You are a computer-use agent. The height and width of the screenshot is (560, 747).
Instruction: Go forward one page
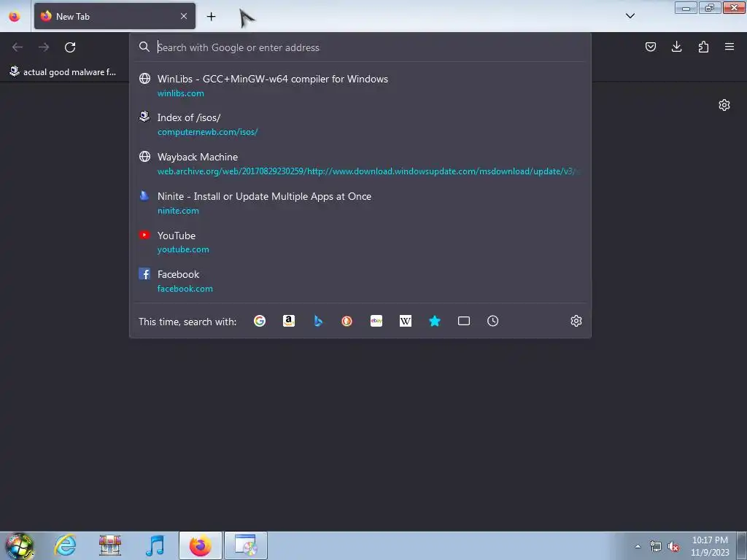point(44,47)
